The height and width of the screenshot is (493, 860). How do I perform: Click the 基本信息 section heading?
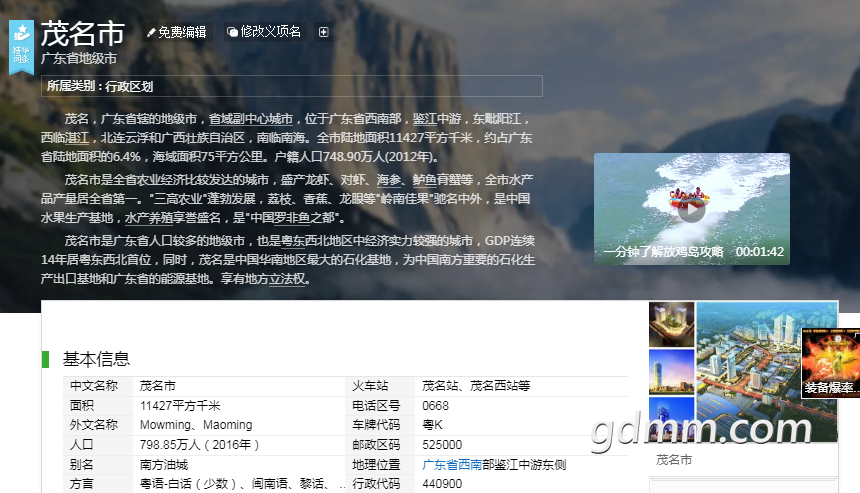click(97, 359)
